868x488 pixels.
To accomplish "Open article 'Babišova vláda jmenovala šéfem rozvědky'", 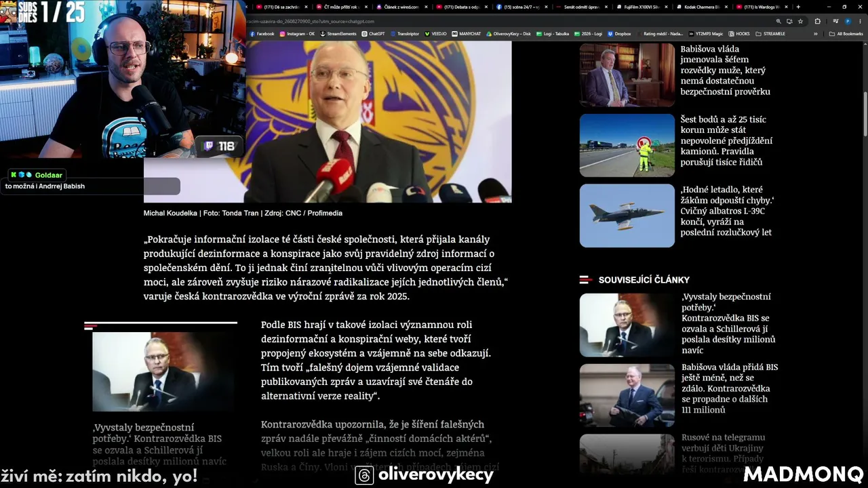I will pyautogui.click(x=725, y=70).
